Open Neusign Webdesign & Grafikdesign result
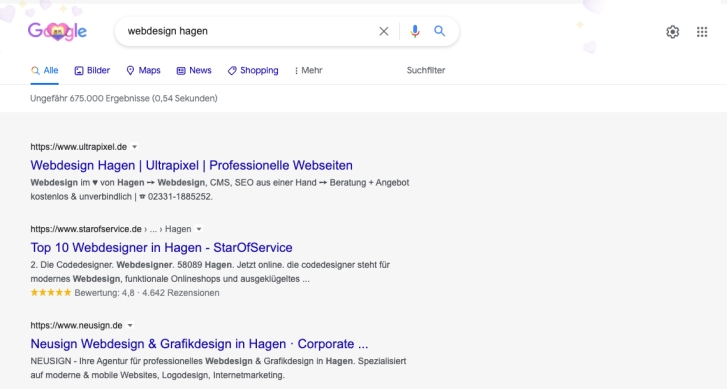The width and height of the screenshot is (727, 389). (x=199, y=344)
